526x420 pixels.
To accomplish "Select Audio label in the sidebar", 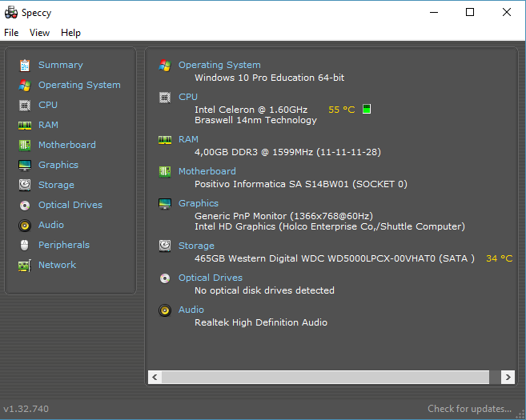I will tap(51, 225).
